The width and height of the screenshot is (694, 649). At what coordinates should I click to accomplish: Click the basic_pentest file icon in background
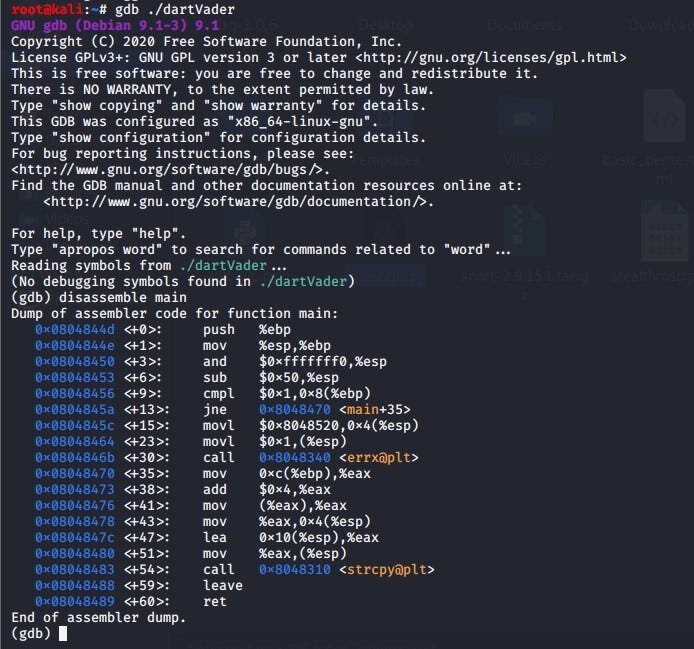point(663,120)
